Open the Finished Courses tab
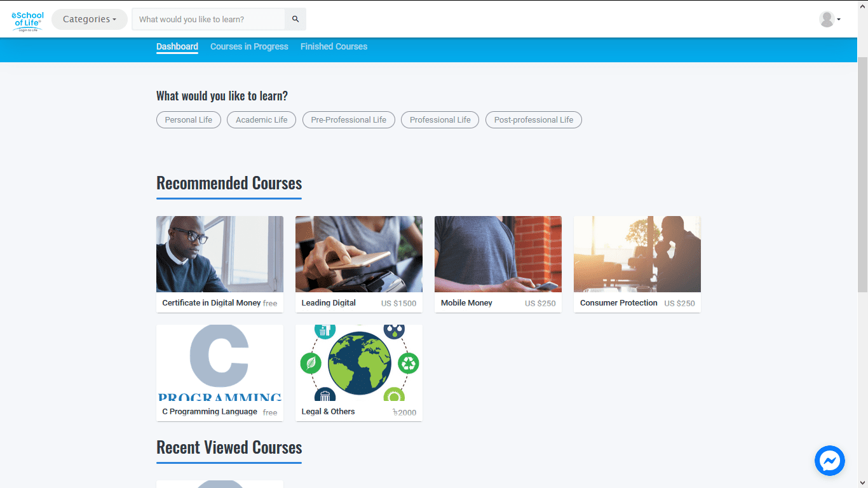The height and width of the screenshot is (488, 868). point(334,46)
